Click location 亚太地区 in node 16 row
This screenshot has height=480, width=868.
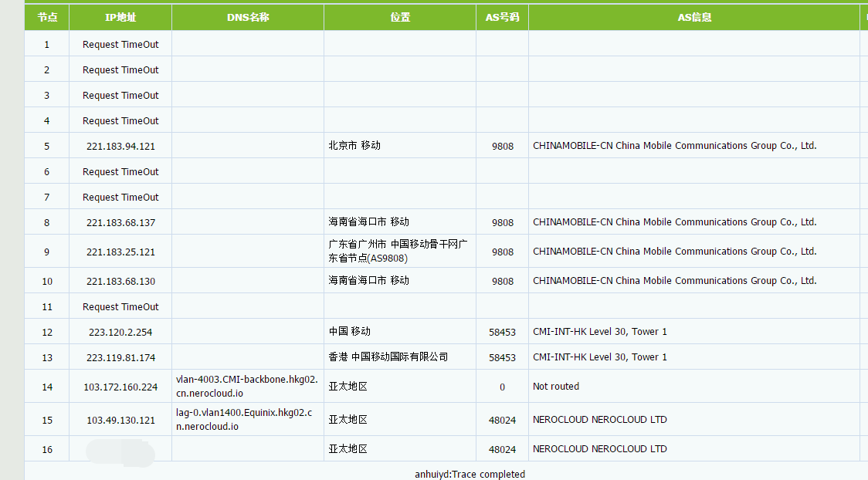click(x=348, y=448)
